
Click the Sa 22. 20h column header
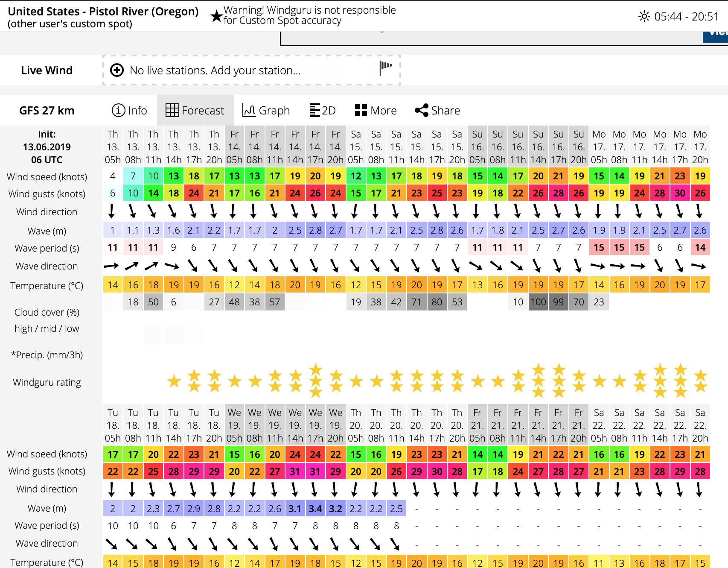pyautogui.click(x=700, y=425)
